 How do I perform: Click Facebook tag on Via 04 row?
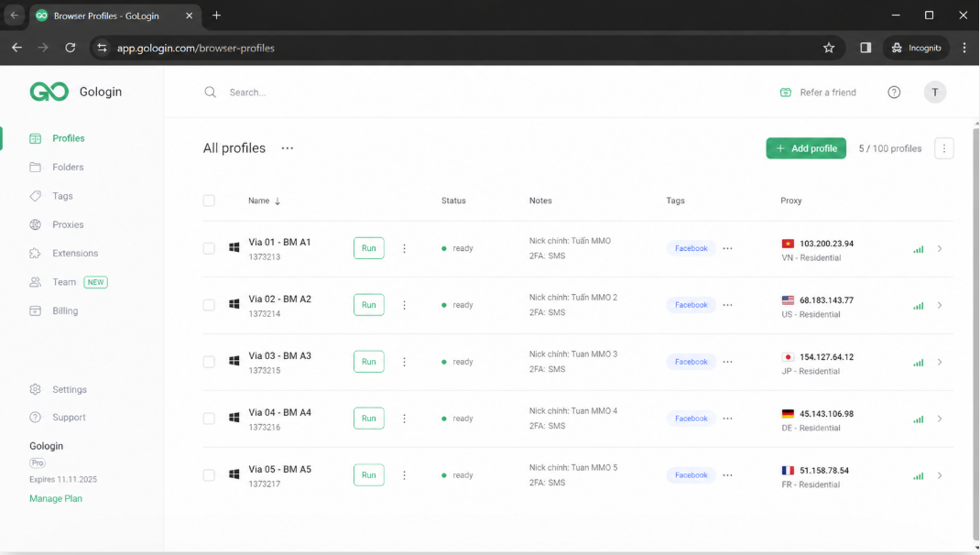(691, 419)
